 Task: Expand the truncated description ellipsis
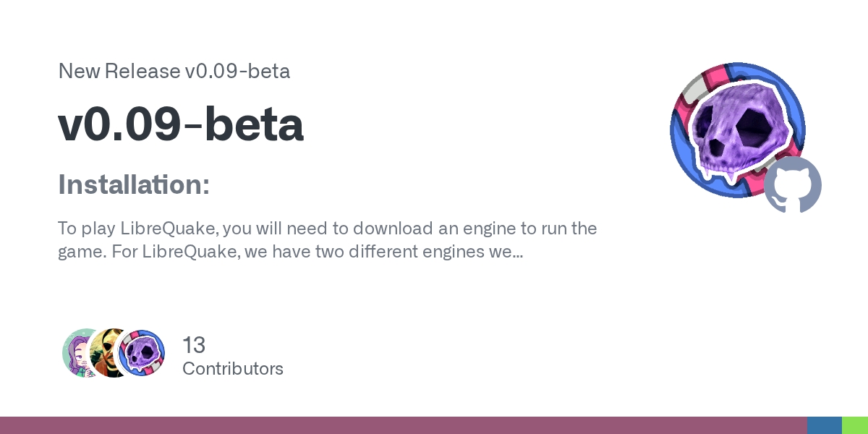click(x=518, y=254)
